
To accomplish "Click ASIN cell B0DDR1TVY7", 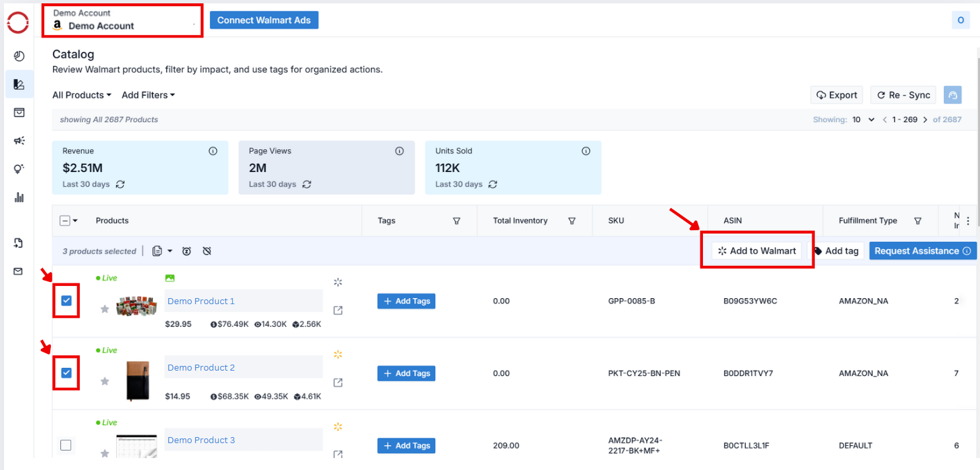I will click(748, 373).
